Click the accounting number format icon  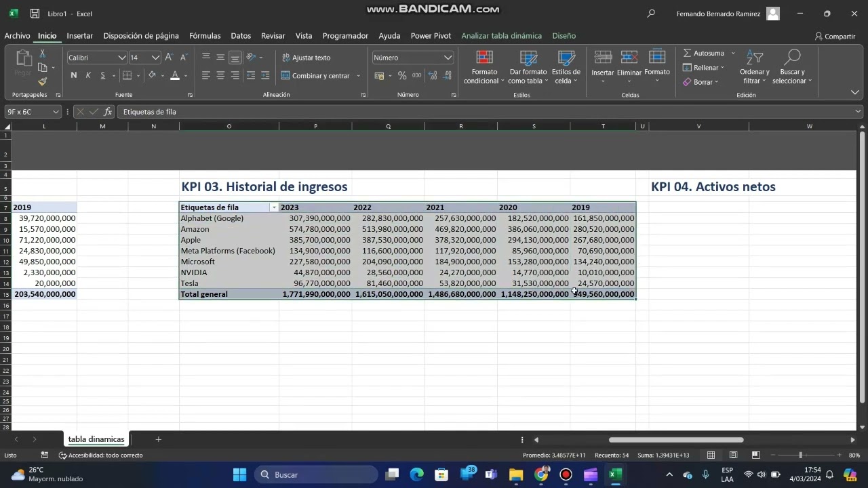click(x=380, y=75)
